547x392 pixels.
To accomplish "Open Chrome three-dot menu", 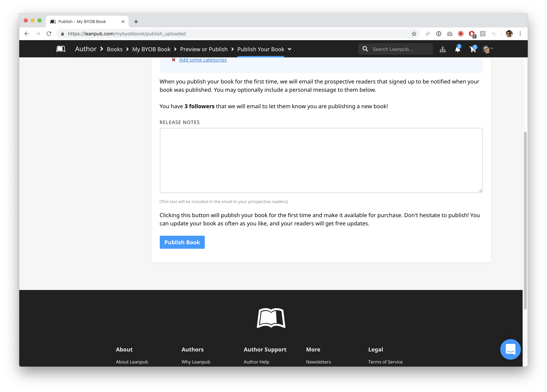I will tap(520, 34).
